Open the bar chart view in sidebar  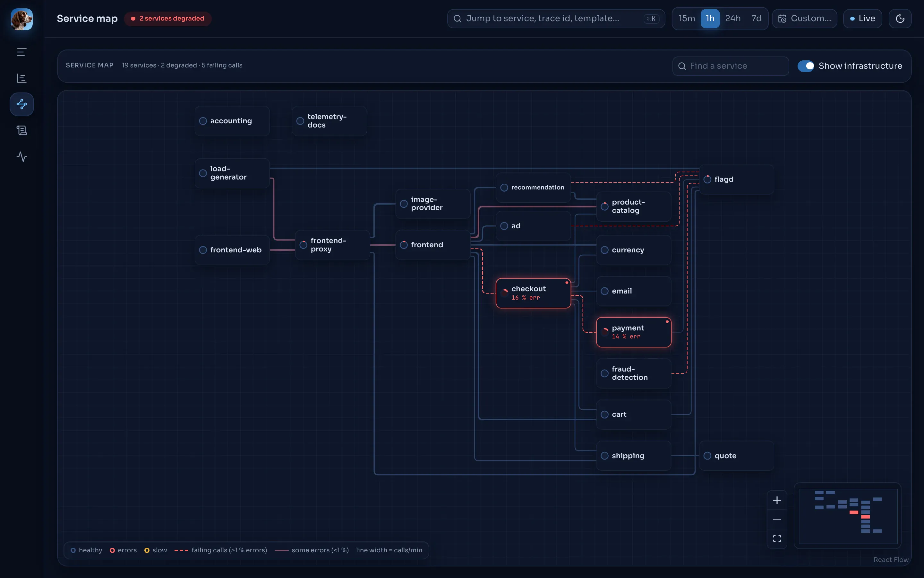click(x=22, y=78)
